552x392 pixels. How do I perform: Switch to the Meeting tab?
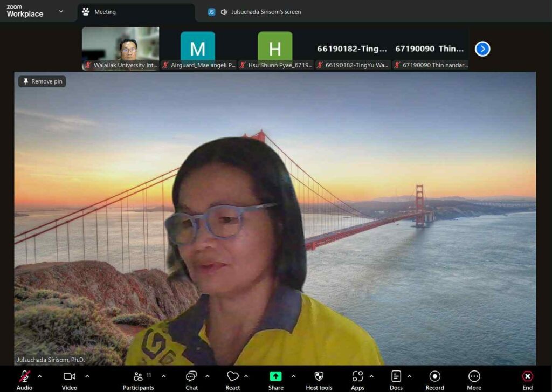pos(105,12)
